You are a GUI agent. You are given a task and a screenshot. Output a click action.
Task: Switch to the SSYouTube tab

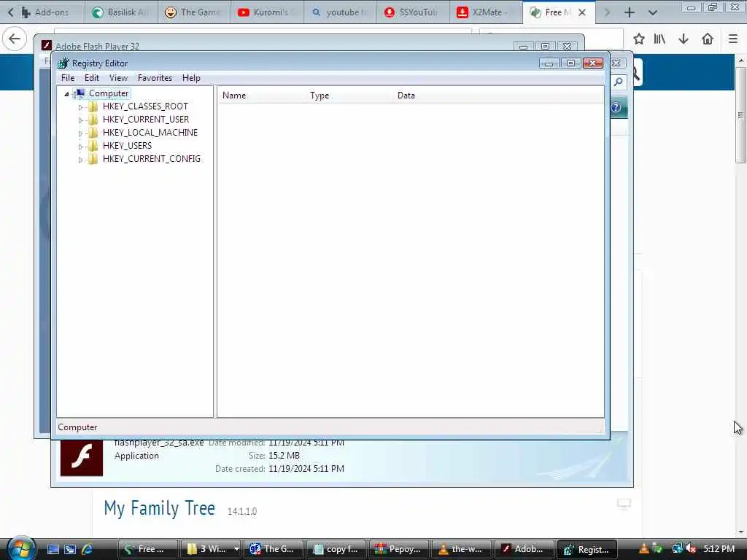(x=413, y=12)
